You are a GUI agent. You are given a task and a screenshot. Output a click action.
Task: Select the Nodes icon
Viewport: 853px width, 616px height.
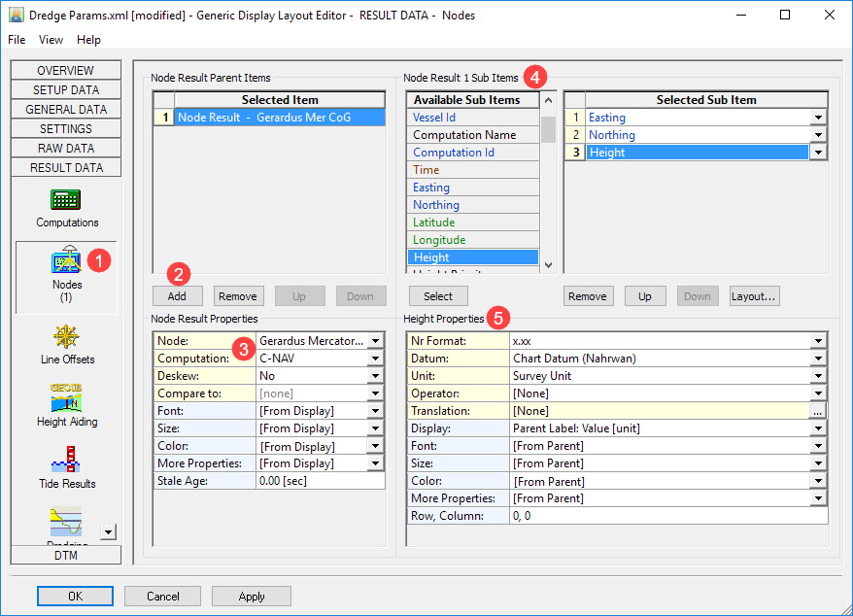(x=66, y=263)
